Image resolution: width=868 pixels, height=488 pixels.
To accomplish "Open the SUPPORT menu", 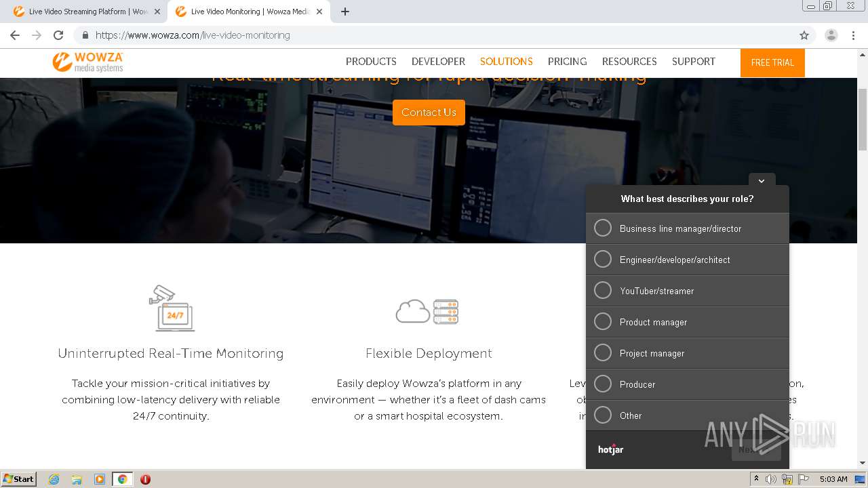I will click(694, 62).
